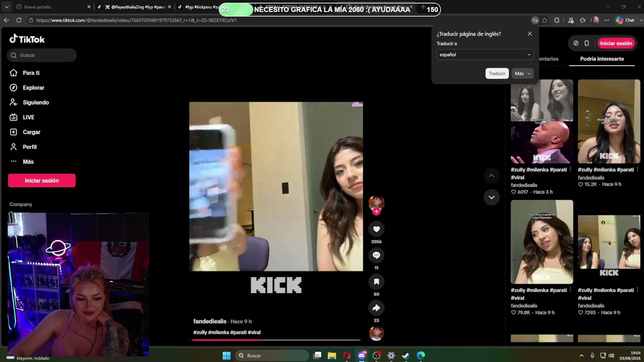
Task: Click the sidebar Iniciar sesión button
Action: tap(42, 180)
